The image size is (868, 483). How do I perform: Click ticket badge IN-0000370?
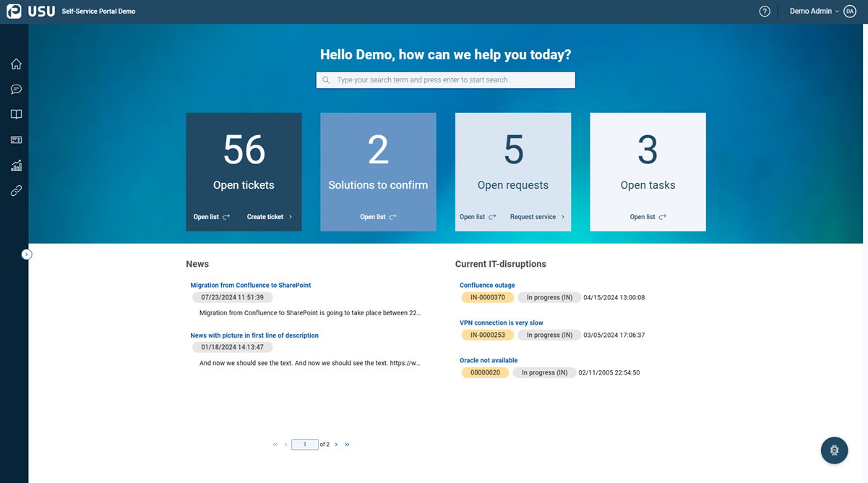coord(488,298)
